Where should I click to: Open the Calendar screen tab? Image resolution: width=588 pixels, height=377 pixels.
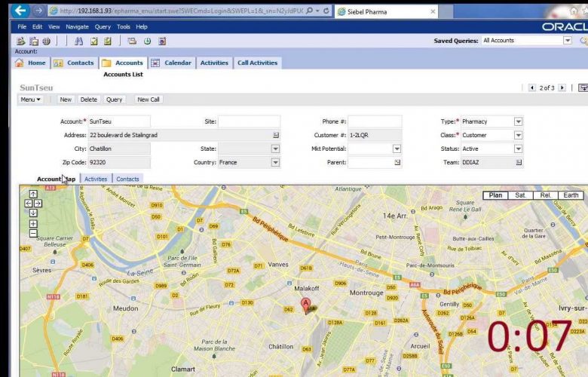[172, 63]
